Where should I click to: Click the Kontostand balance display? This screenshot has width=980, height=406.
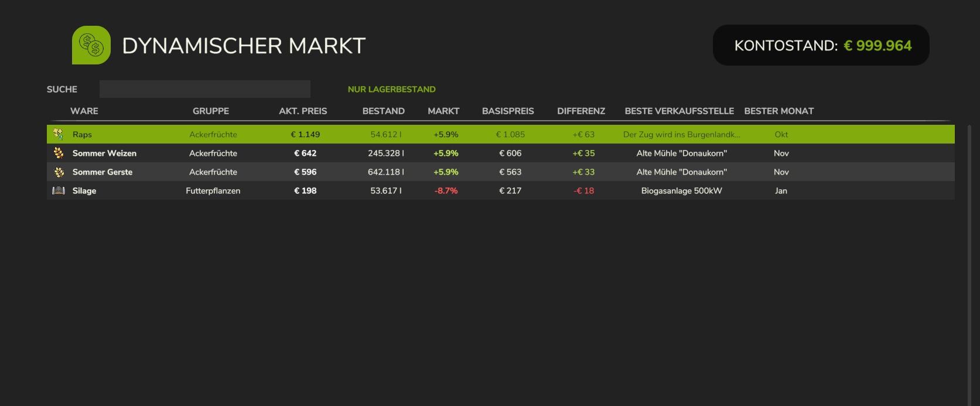click(x=821, y=45)
